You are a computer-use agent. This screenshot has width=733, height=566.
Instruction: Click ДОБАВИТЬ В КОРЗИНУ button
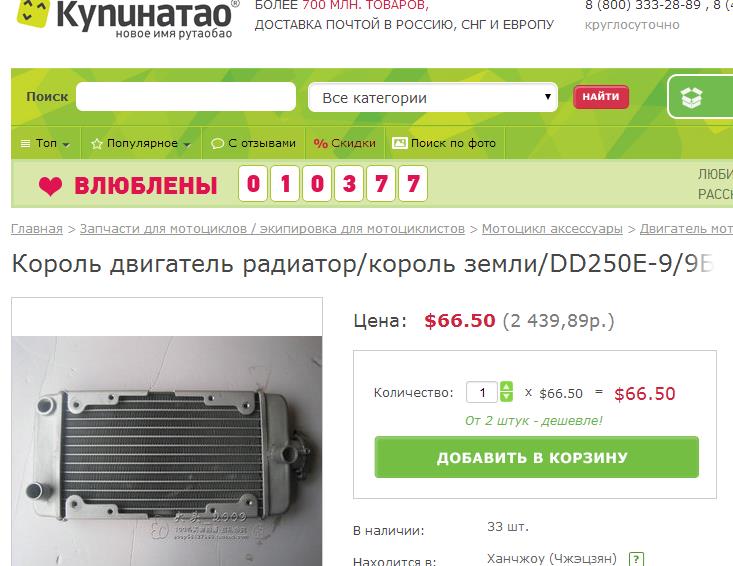[537, 457]
